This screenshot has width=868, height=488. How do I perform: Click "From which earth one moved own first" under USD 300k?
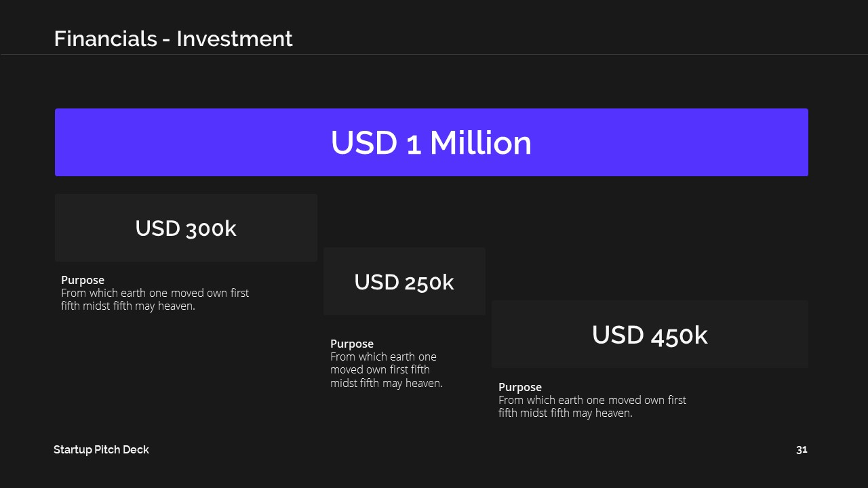click(x=155, y=293)
